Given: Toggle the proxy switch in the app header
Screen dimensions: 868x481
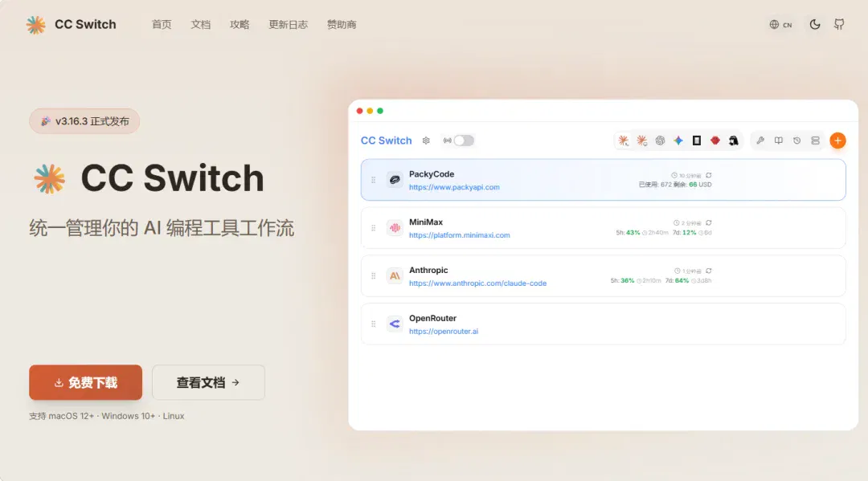Looking at the screenshot, I should [464, 141].
